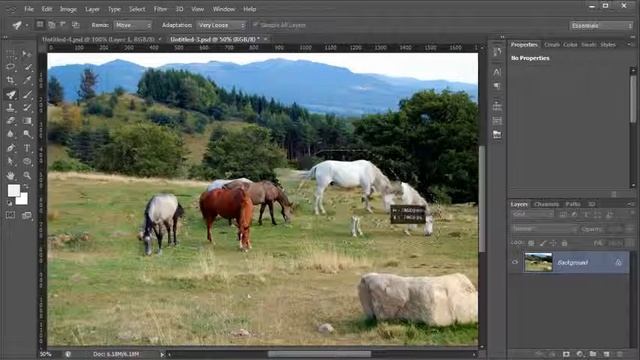640x360 pixels.
Task: Open the File menu
Action: [29, 9]
